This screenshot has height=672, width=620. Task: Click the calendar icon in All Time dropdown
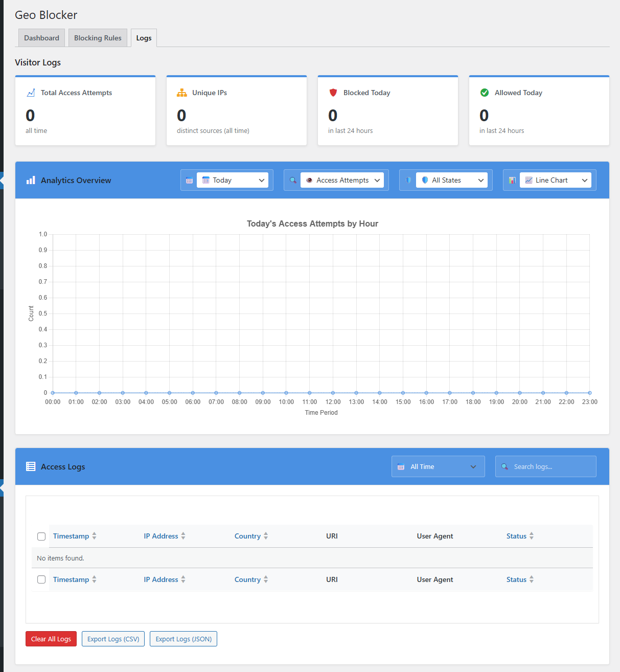point(401,467)
